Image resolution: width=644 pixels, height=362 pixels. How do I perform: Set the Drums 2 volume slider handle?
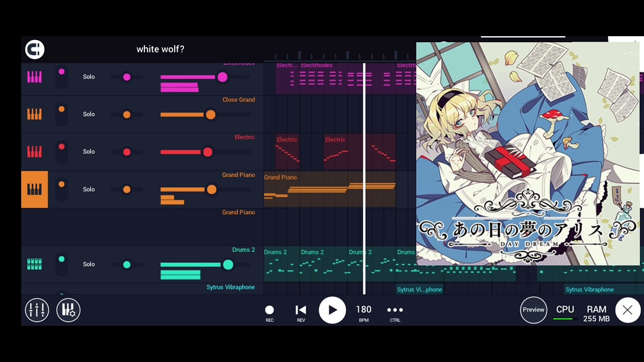pos(228,264)
